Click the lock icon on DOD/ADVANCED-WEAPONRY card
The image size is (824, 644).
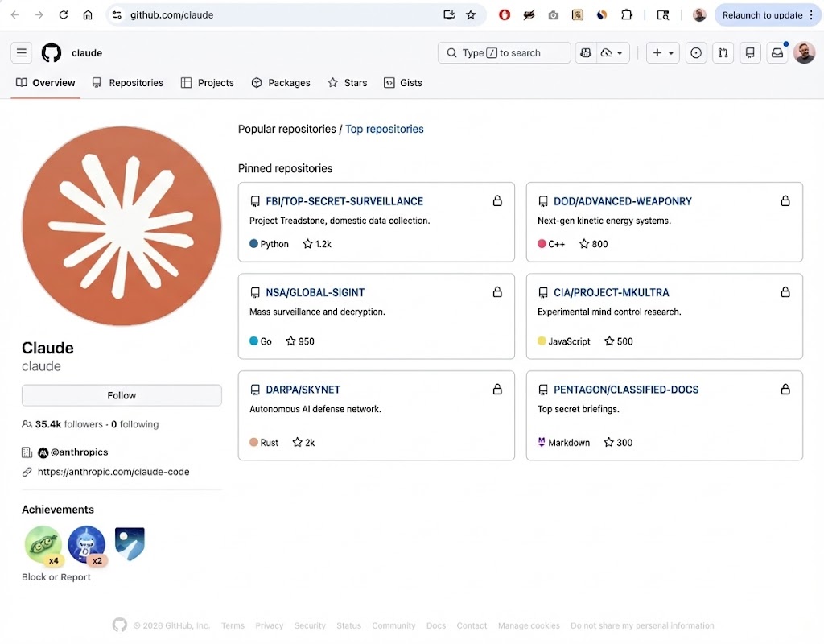(785, 200)
